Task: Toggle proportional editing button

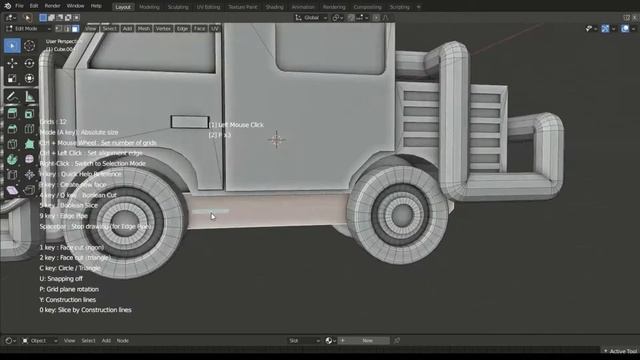Action: (376, 18)
